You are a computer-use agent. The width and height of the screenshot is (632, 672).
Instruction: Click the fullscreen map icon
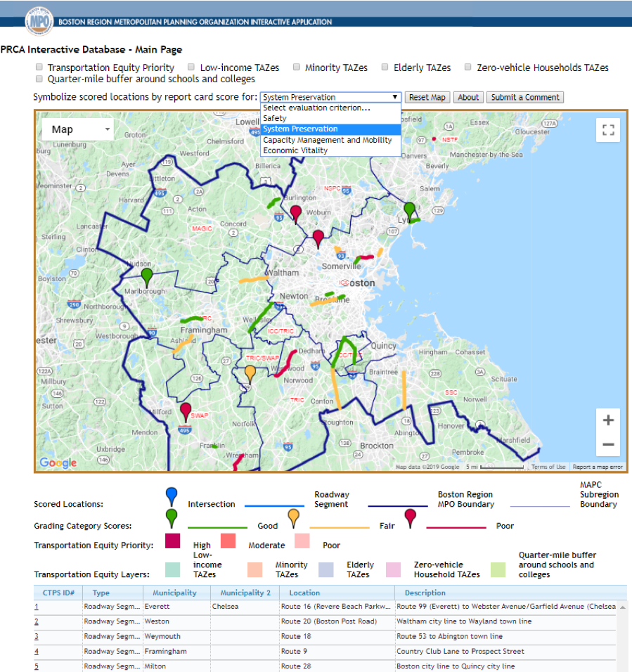pos(608,130)
